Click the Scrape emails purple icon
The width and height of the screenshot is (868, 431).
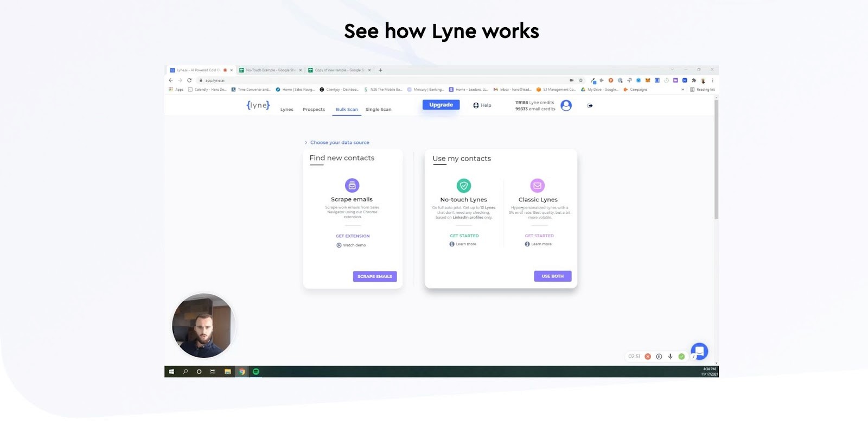point(352,185)
